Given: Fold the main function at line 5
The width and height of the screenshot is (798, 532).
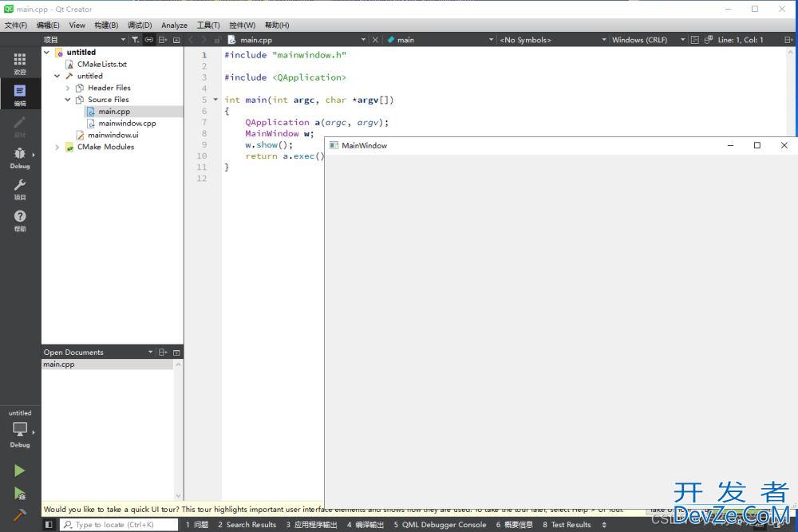Looking at the screenshot, I should coord(215,99).
